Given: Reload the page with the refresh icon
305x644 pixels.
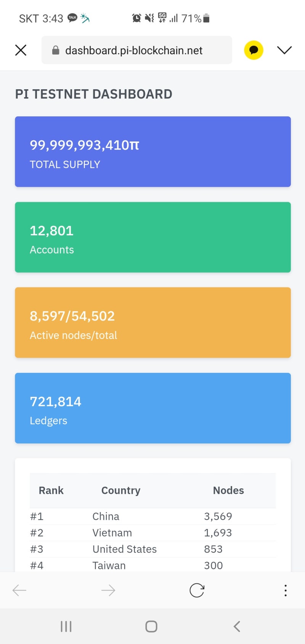Looking at the screenshot, I should [x=197, y=591].
